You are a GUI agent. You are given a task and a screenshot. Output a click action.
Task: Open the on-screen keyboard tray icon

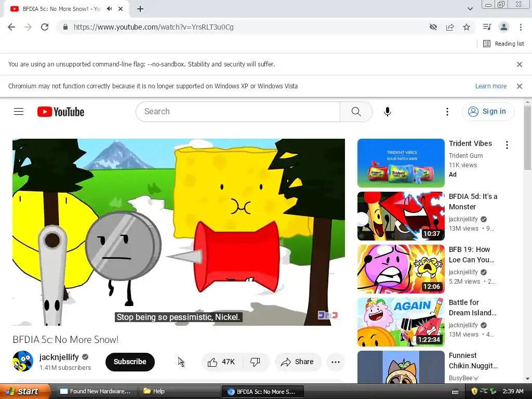(x=455, y=392)
